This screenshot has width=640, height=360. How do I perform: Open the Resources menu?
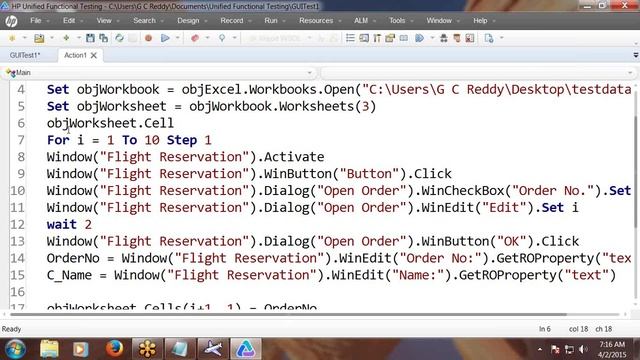point(316,20)
